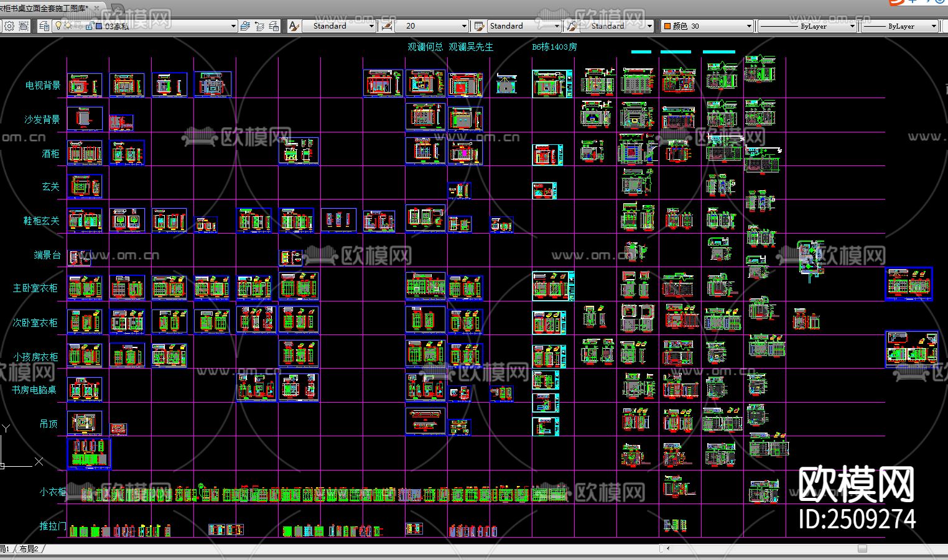This screenshot has height=560, width=948.
Task: Click the horizontal scrollbar thumb
Action: tap(862, 549)
